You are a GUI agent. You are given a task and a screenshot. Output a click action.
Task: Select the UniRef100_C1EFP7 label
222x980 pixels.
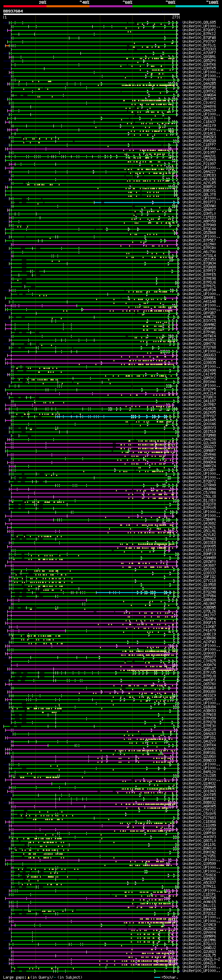tap(199, 145)
